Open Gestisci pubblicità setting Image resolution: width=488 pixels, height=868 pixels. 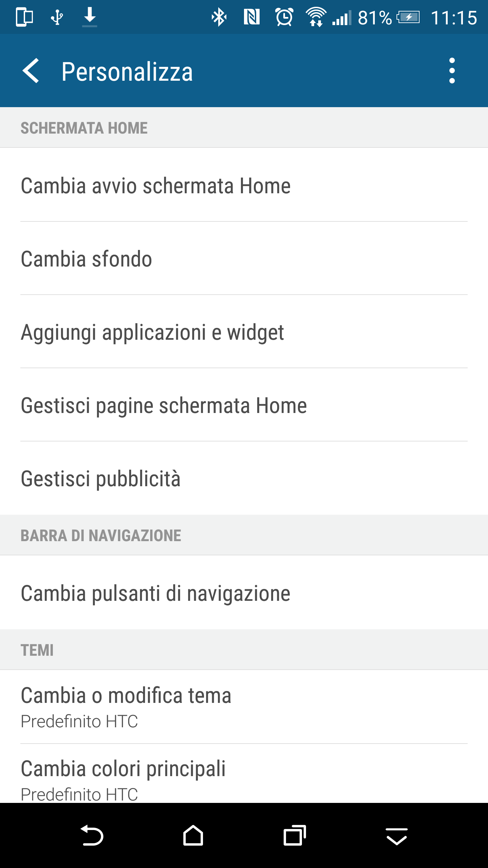click(244, 478)
